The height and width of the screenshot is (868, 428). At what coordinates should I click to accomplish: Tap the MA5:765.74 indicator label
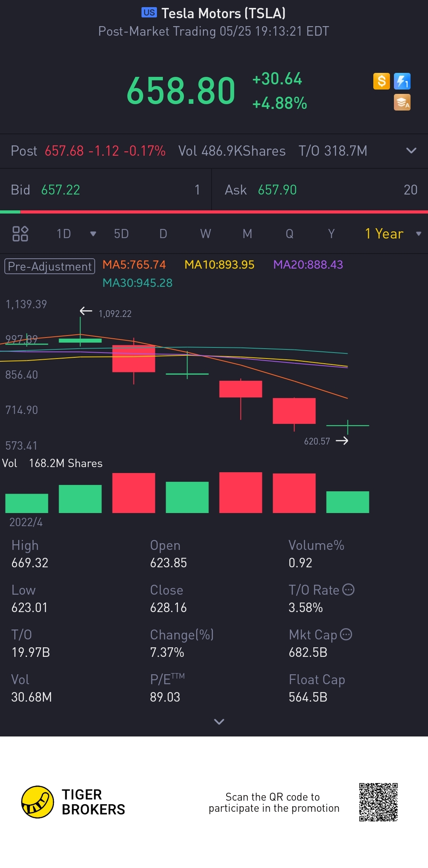coord(134,265)
